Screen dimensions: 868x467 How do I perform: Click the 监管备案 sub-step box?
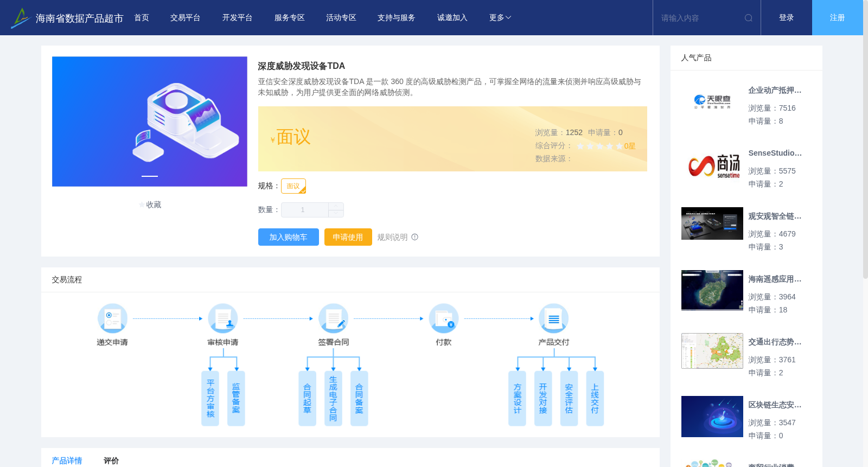[236, 399]
